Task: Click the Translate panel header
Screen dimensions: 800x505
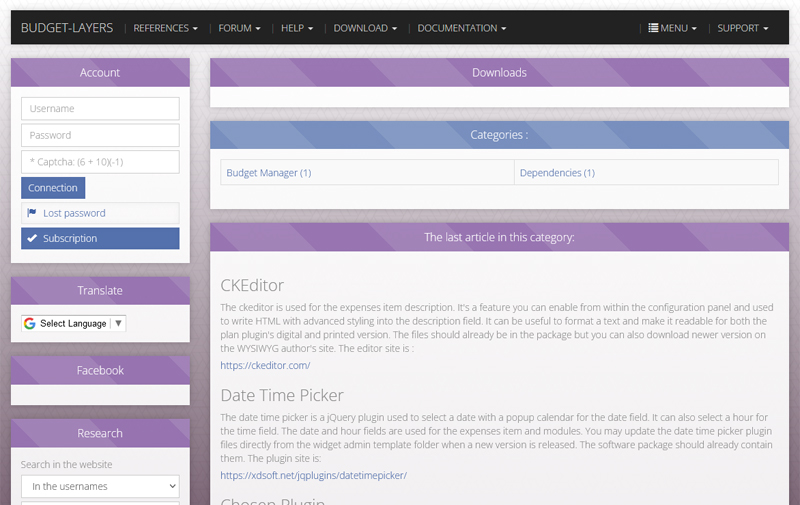Action: pyautogui.click(x=100, y=291)
